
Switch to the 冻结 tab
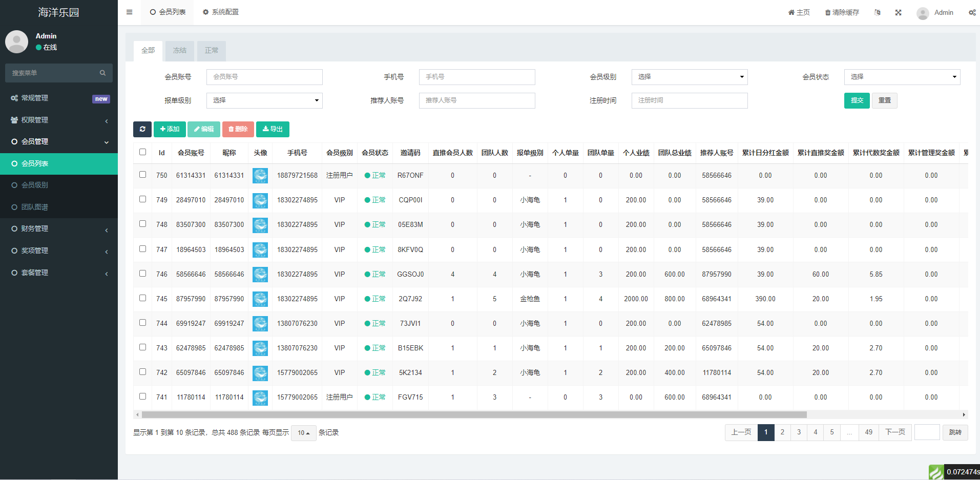pyautogui.click(x=179, y=50)
